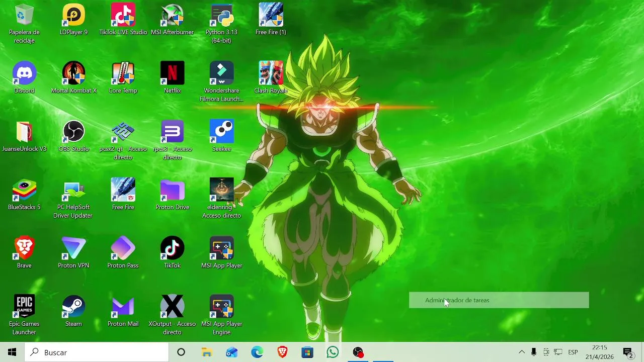Select the Brave desktop shortcut
This screenshot has height=362, width=644.
pyautogui.click(x=24, y=253)
